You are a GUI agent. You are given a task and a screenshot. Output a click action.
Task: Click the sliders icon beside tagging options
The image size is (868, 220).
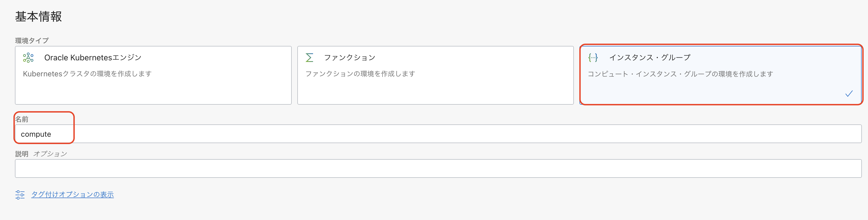coord(20,195)
